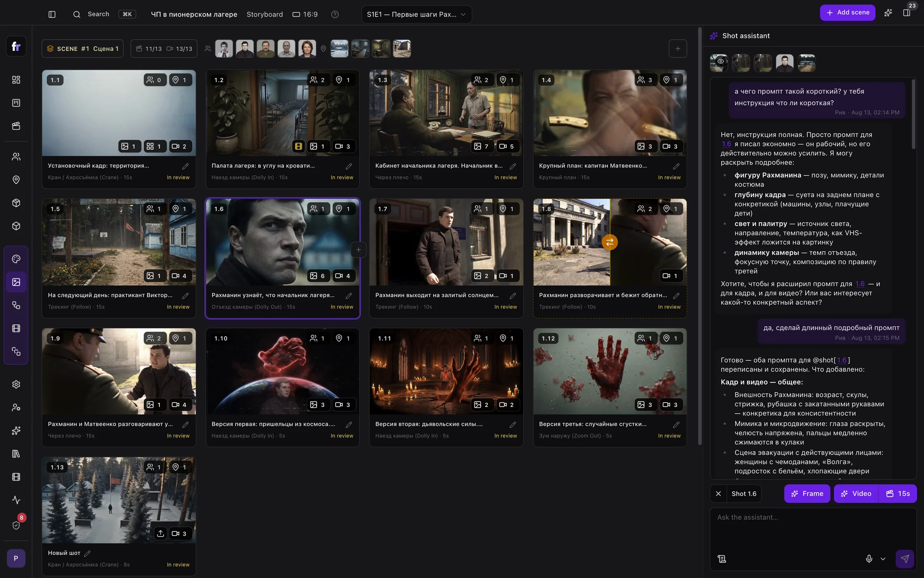Open the locations pin icon in sidebar
This screenshot has width=924, height=578.
(x=16, y=180)
